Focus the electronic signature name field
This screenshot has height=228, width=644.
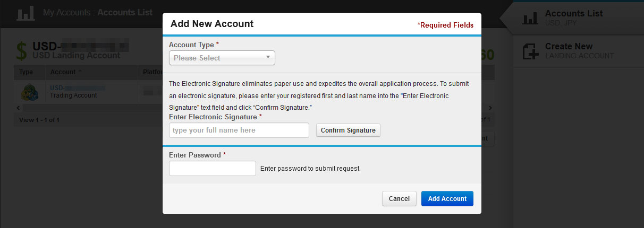[x=239, y=130]
